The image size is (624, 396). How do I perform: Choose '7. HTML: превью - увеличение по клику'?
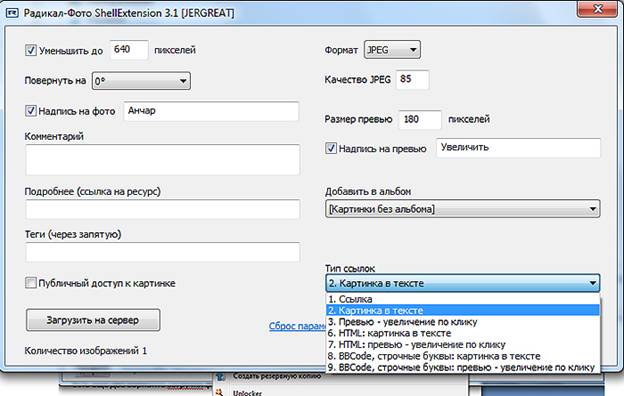462,344
